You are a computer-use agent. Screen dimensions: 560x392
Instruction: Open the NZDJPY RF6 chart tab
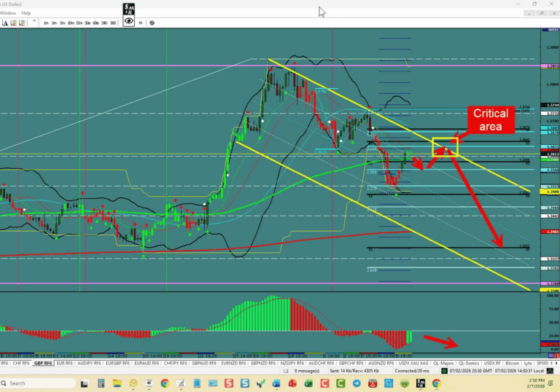tap(292, 363)
